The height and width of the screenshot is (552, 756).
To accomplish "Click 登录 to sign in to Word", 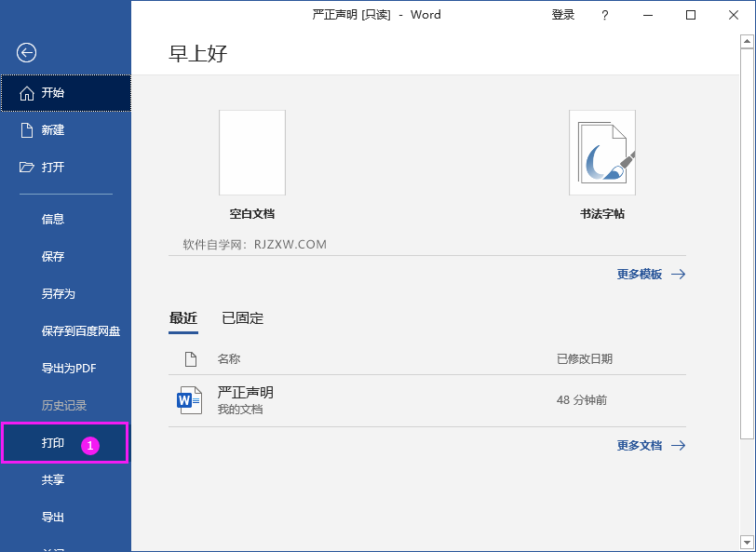I will 562,15.
